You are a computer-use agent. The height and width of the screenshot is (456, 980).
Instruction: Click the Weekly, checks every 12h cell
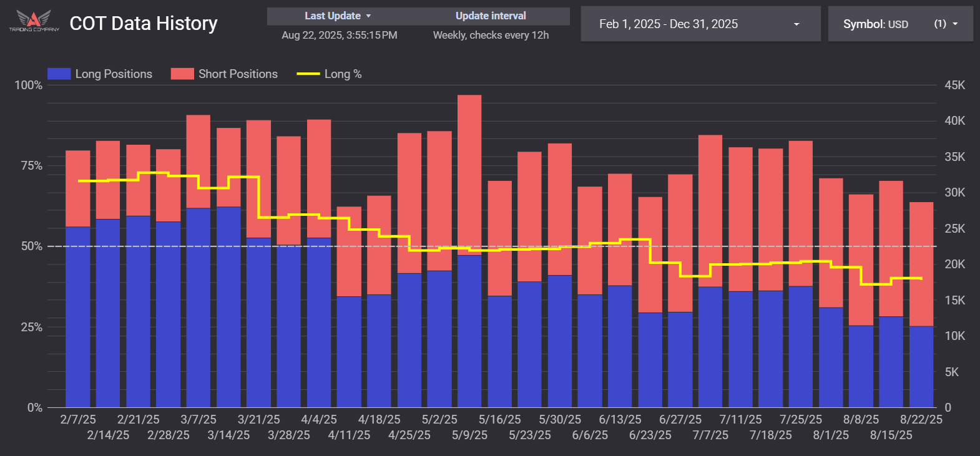tap(491, 36)
